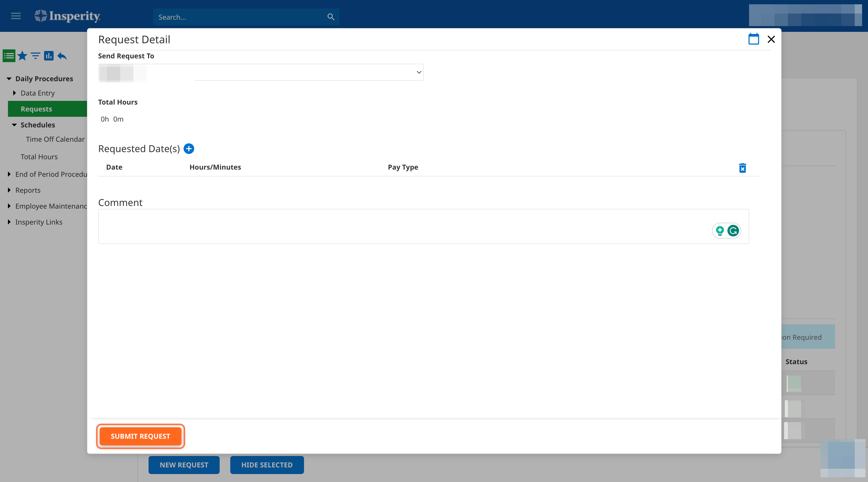Viewport: 868px width, 482px height.
Task: Click into the Comment text area
Action: (423, 226)
